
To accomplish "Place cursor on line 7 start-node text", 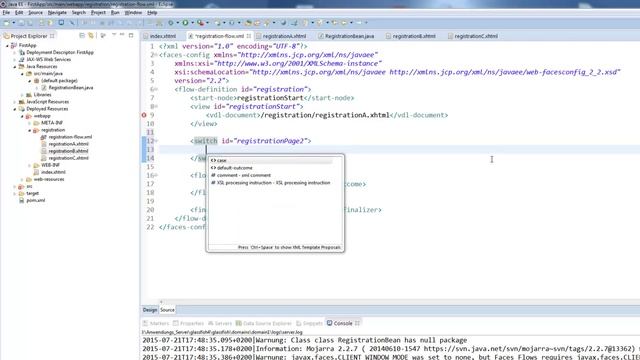I will [x=270, y=98].
